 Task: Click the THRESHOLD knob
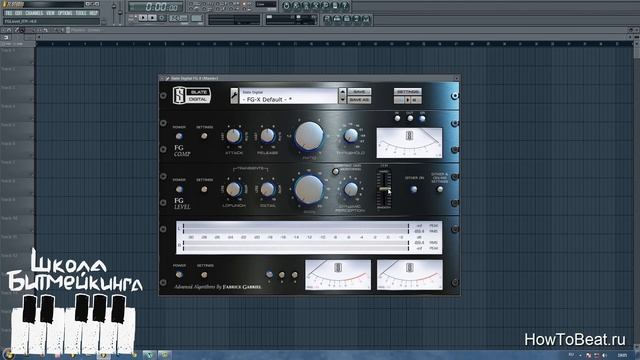coord(351,136)
